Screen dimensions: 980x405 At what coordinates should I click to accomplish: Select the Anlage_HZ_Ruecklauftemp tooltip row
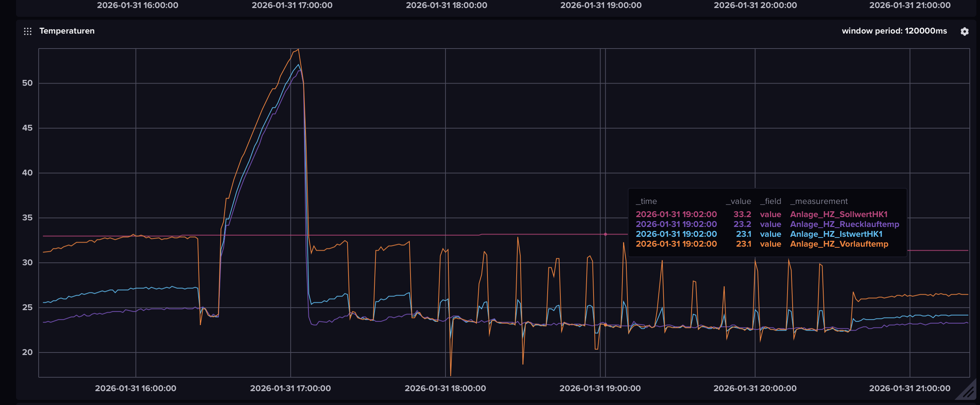point(844,224)
